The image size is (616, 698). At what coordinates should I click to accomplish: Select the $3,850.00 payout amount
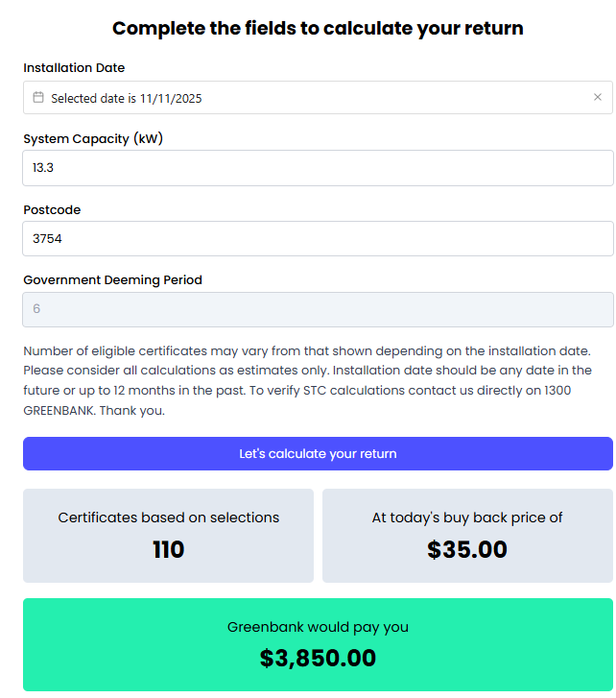318,659
